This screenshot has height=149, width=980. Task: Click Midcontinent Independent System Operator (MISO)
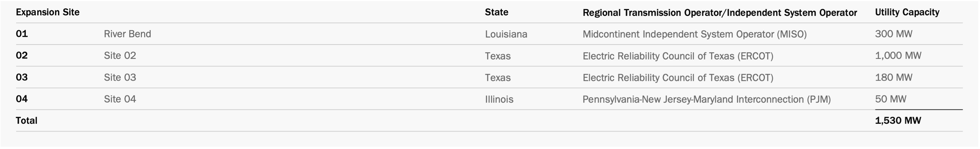click(695, 34)
